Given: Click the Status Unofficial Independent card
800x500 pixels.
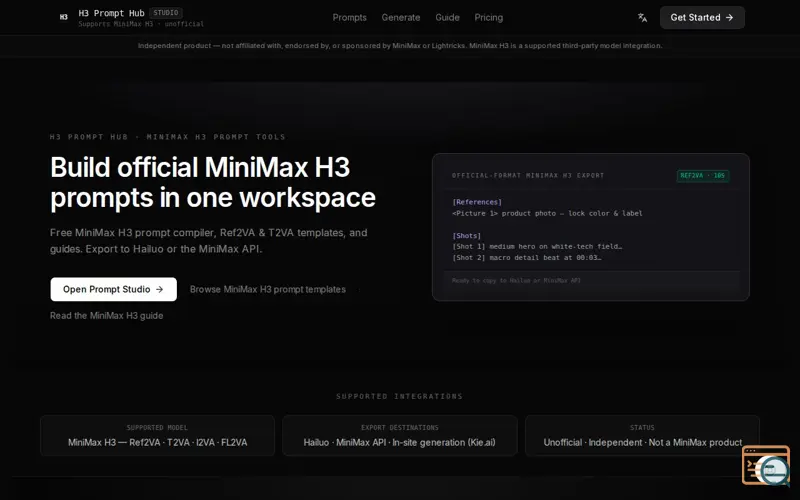Looking at the screenshot, I should tap(642, 436).
